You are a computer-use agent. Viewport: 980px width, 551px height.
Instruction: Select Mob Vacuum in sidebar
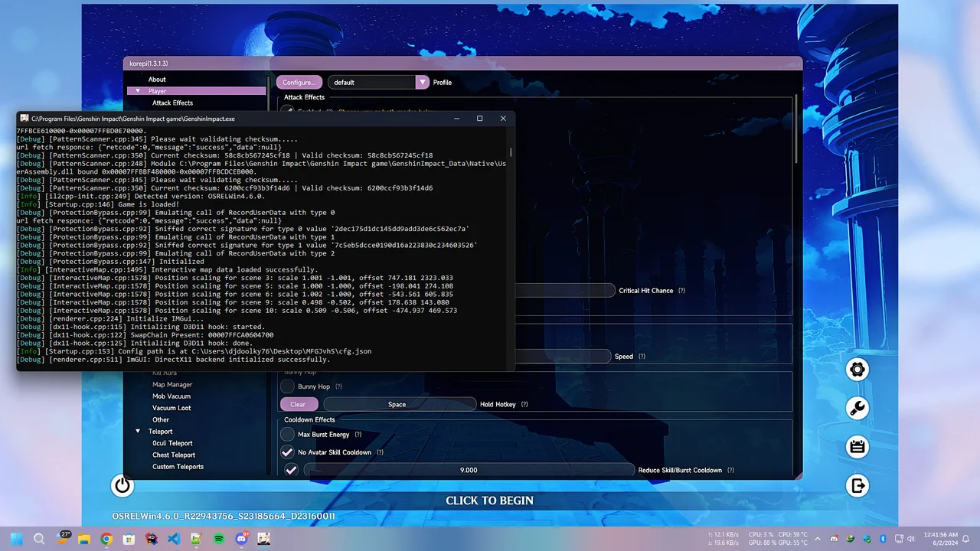[x=171, y=396]
